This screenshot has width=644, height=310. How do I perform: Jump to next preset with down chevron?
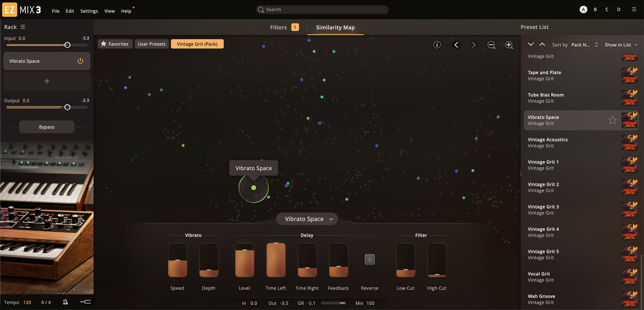[531, 44]
